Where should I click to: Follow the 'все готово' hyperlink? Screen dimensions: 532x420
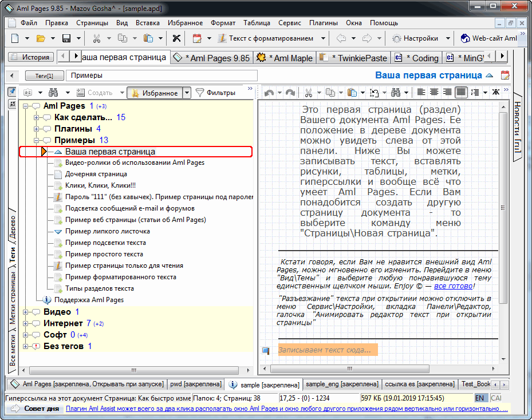pos(454,286)
